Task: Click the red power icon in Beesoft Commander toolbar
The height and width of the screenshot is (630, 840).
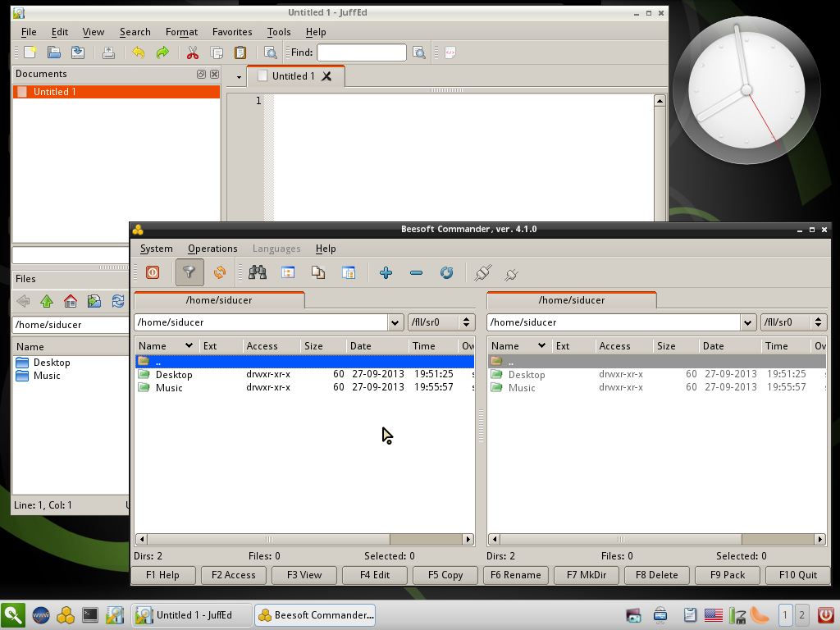Action: pos(153,272)
